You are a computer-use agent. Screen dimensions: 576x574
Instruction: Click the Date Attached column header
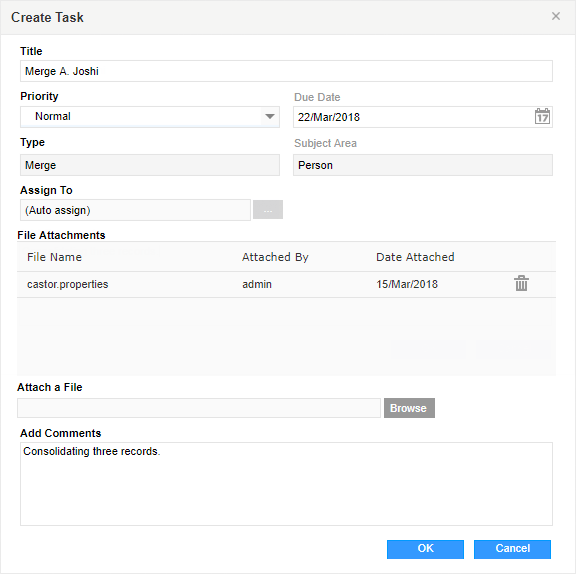point(415,257)
